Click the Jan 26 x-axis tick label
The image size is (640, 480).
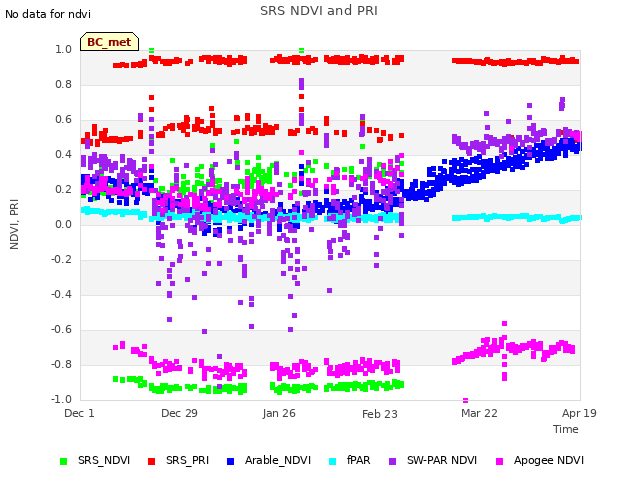click(x=279, y=413)
